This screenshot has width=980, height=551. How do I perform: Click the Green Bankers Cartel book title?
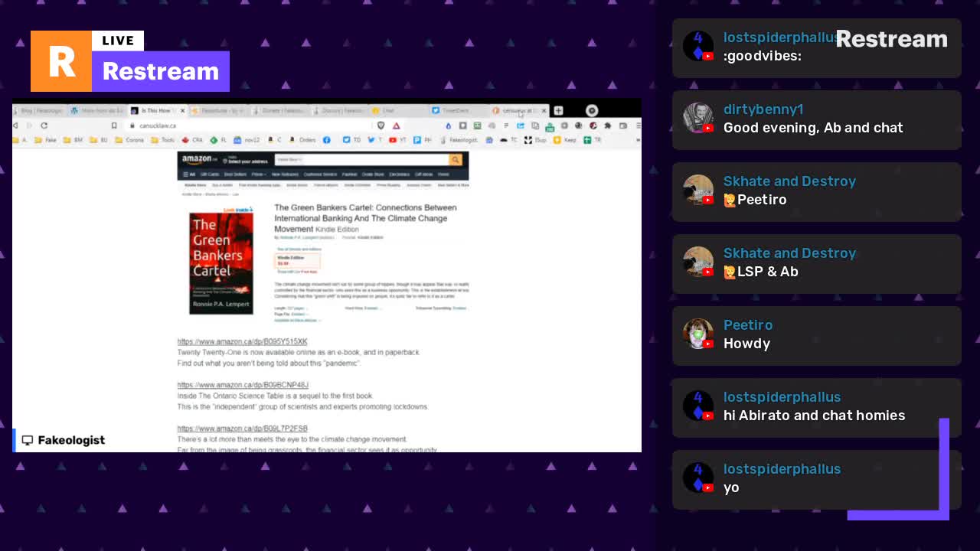(x=365, y=218)
